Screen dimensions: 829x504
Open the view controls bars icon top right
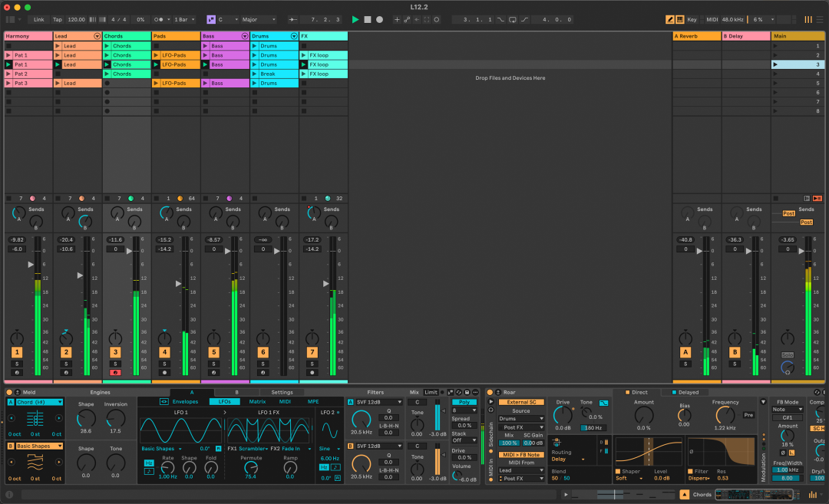[808, 19]
